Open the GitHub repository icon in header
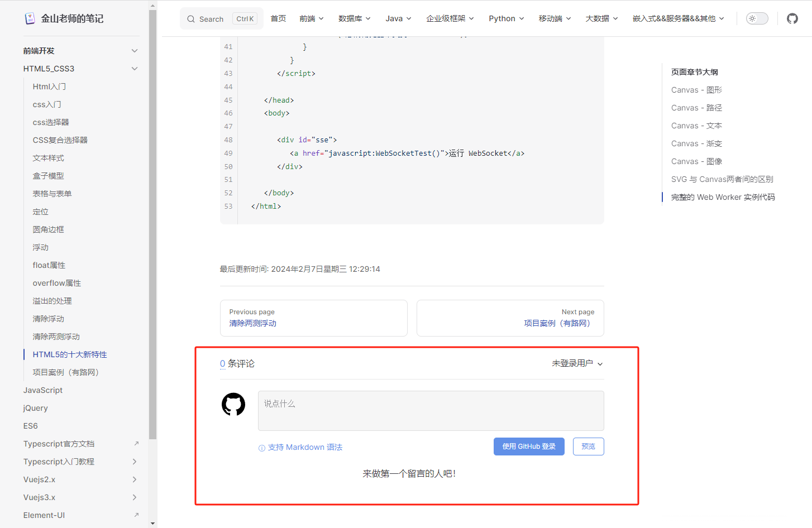This screenshot has height=528, width=812. click(x=792, y=18)
